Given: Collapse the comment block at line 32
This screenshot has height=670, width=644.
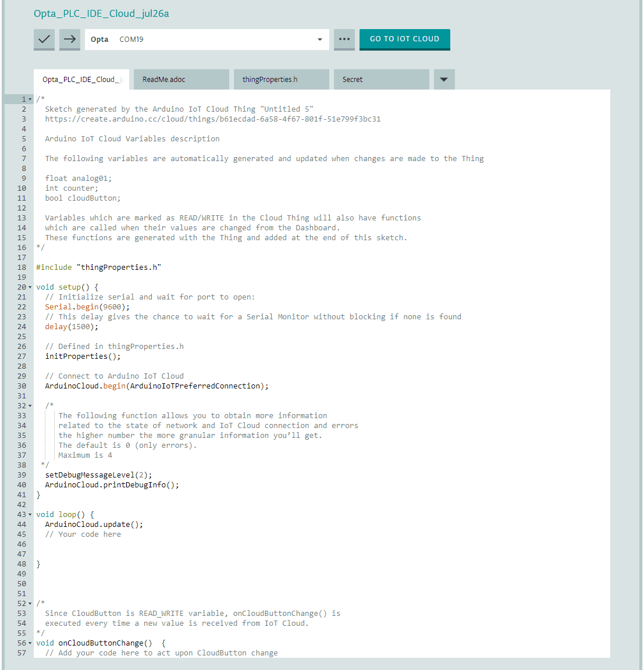Looking at the screenshot, I should coord(30,406).
